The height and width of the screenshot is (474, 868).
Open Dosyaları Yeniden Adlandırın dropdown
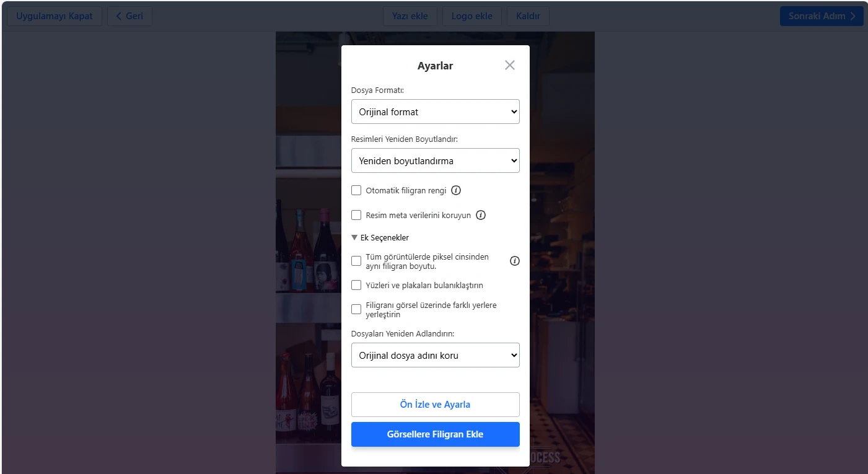(x=436, y=355)
